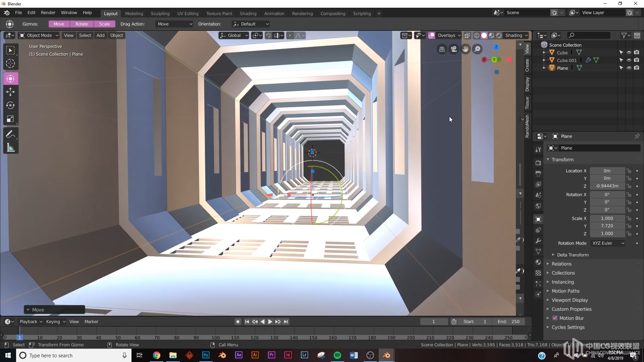Open the Material properties tab icon
The image size is (644, 362).
(538, 262)
